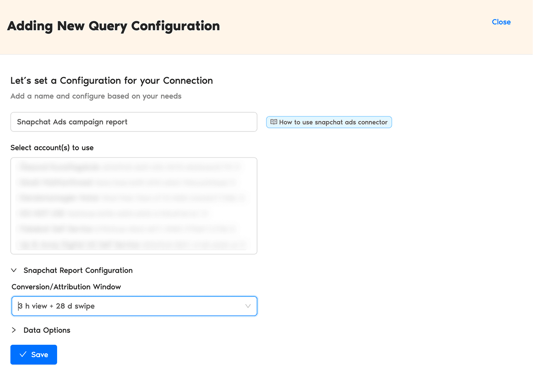
Task: Save the query configuration
Action: click(34, 355)
